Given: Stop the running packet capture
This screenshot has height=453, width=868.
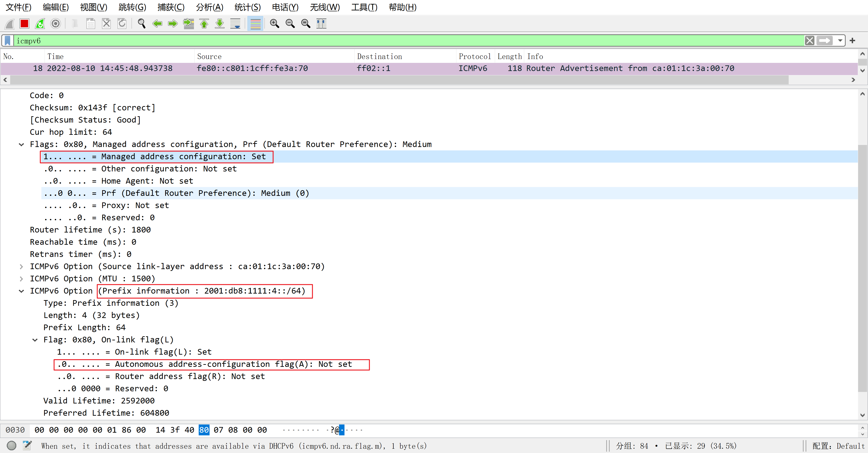Looking at the screenshot, I should [x=24, y=24].
